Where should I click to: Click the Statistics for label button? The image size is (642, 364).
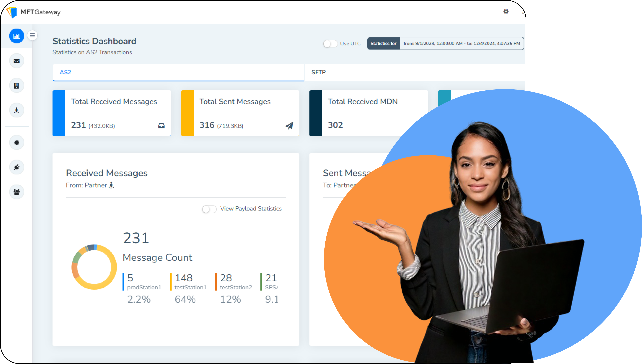[x=384, y=44]
